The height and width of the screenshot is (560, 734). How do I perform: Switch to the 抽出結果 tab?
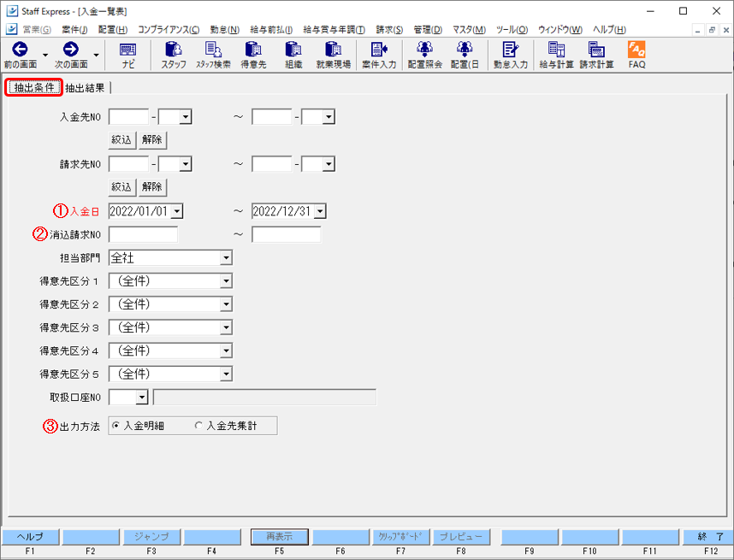click(86, 88)
